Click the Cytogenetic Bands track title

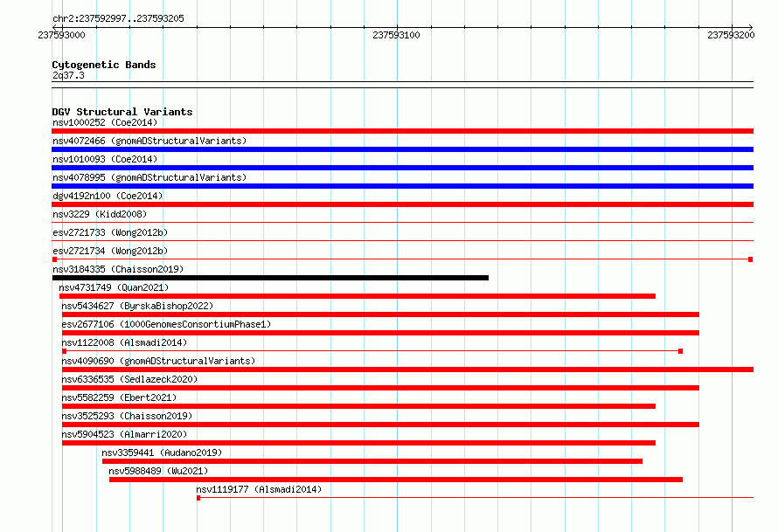coord(104,65)
